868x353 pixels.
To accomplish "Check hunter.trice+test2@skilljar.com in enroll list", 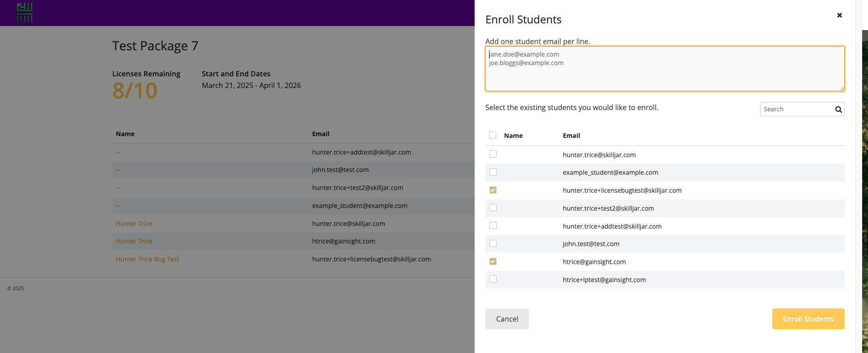I will point(493,207).
